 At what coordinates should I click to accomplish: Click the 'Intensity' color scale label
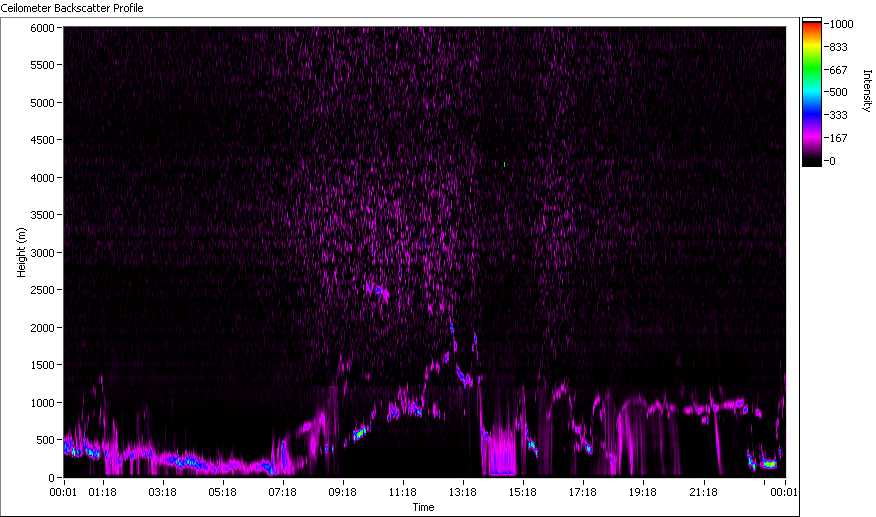point(867,91)
